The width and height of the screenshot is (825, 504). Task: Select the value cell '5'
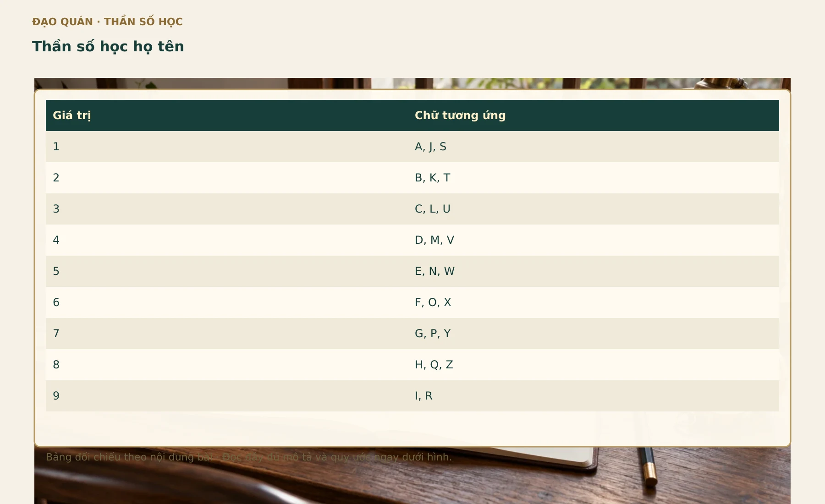(x=227, y=271)
